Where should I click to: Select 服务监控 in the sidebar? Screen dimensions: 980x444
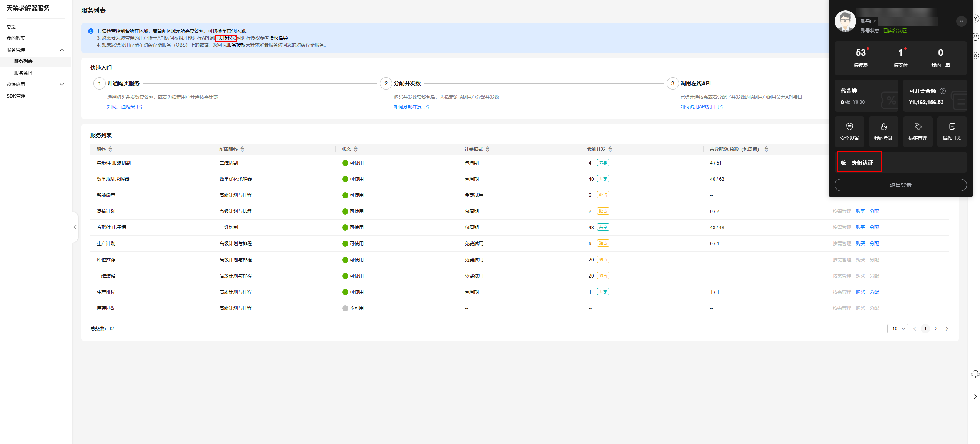23,73
